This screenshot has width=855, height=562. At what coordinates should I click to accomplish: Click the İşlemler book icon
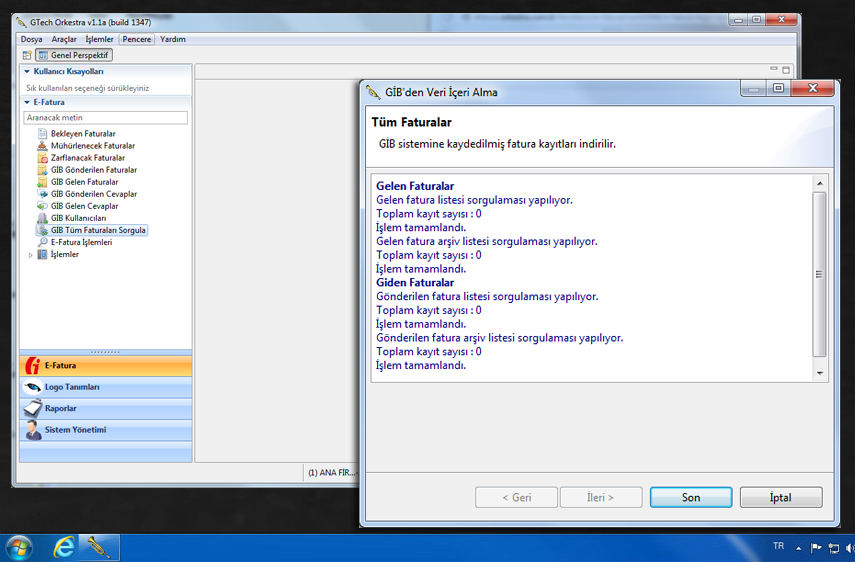[43, 254]
